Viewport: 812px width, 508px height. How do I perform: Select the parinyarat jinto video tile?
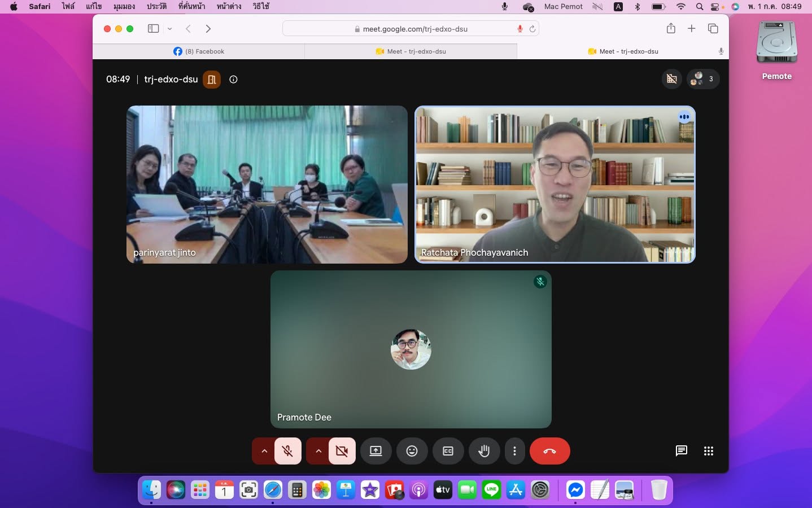coord(267,184)
